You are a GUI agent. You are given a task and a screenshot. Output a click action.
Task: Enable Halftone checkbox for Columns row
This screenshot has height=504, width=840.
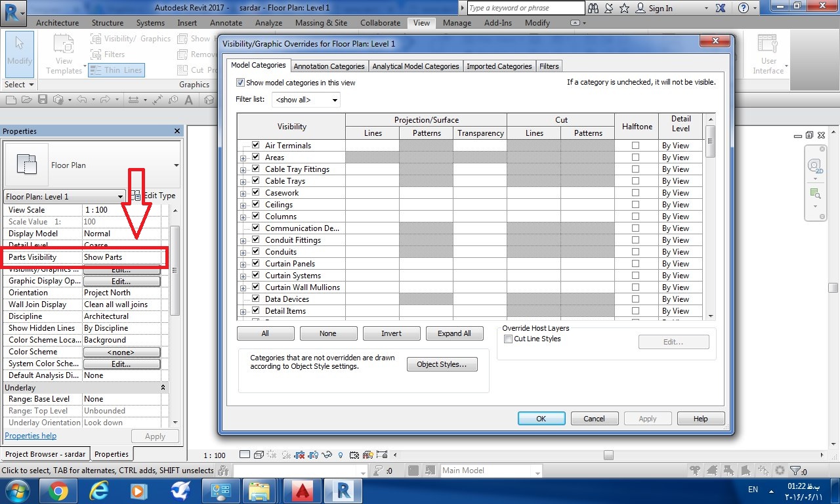[x=635, y=217]
